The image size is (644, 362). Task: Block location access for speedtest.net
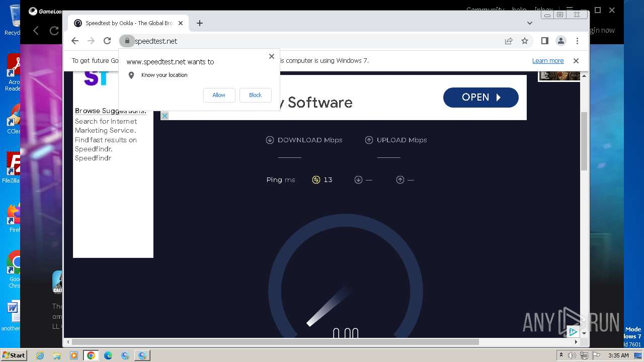(x=255, y=95)
